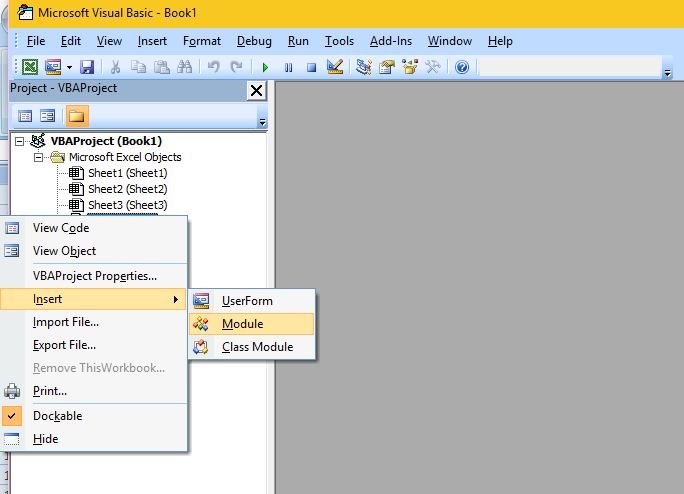This screenshot has height=494, width=684.
Task: Click the Visual Basic Help question icon
Action: coord(462,67)
